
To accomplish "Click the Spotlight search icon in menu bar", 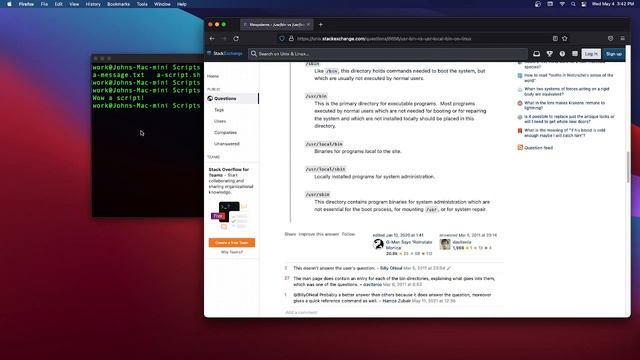I will pyautogui.click(x=573, y=4).
